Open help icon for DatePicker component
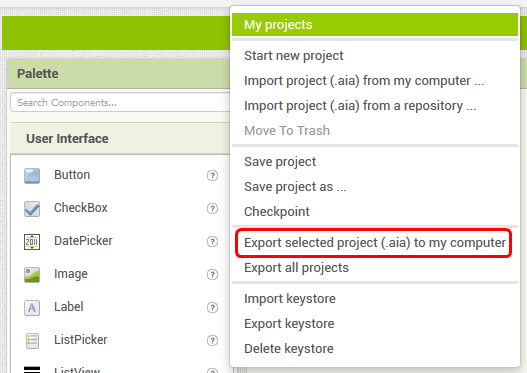This screenshot has height=373, width=527. pyautogui.click(x=212, y=241)
